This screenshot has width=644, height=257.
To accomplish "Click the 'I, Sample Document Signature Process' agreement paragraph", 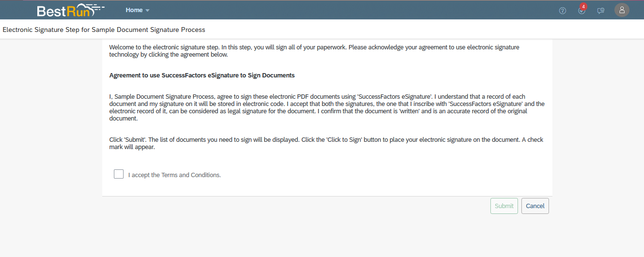I will pyautogui.click(x=327, y=107).
